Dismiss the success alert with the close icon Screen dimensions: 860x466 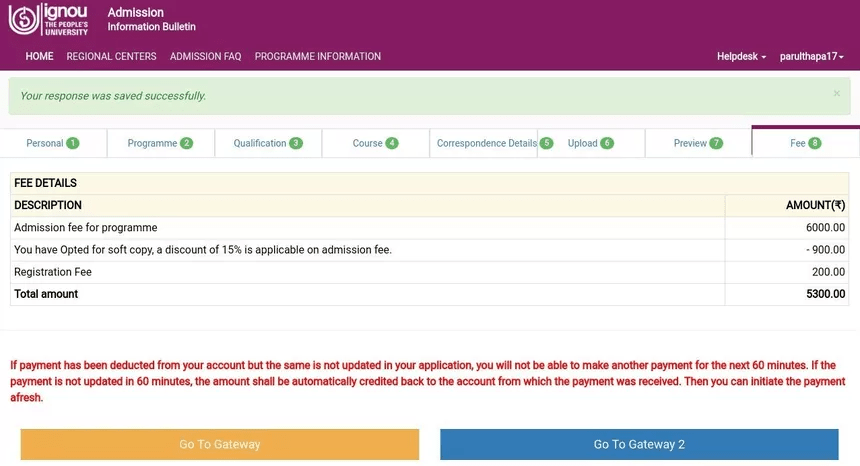[836, 94]
